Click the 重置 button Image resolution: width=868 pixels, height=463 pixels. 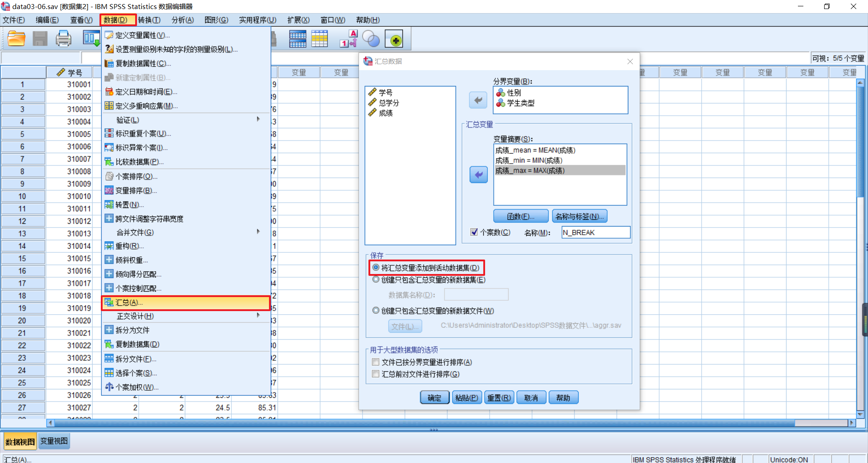point(499,398)
